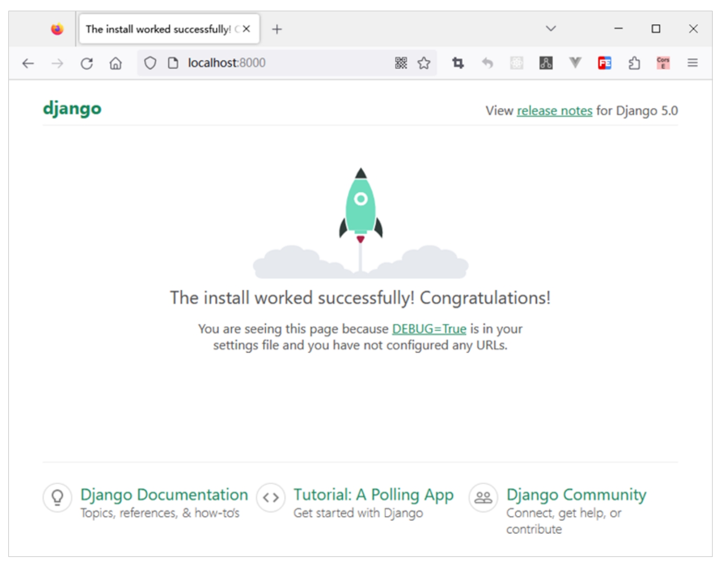The height and width of the screenshot is (569, 728).
Task: Click the browser back arrow
Action: click(28, 63)
